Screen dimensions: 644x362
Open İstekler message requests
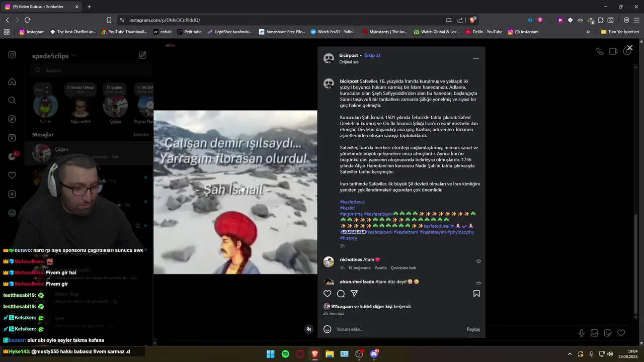point(141,135)
